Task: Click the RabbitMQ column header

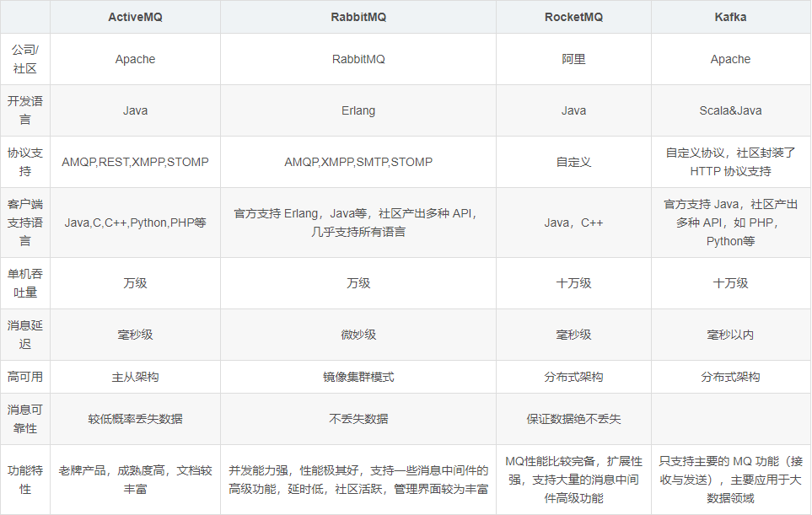Action: [x=358, y=17]
